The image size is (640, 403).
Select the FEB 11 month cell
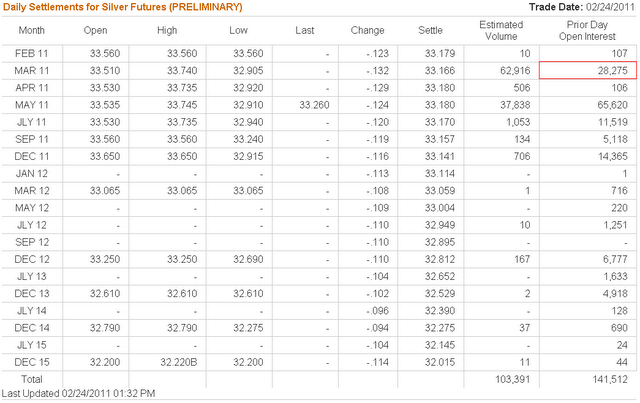(x=32, y=53)
